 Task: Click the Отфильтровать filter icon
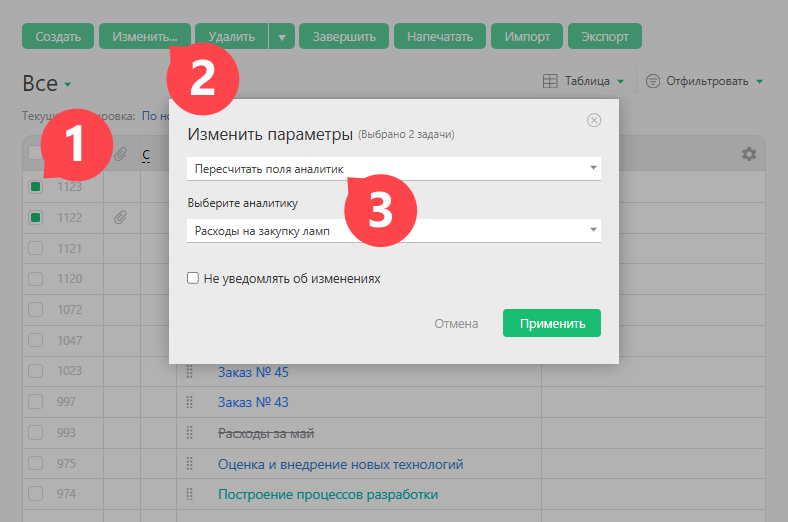click(x=653, y=81)
